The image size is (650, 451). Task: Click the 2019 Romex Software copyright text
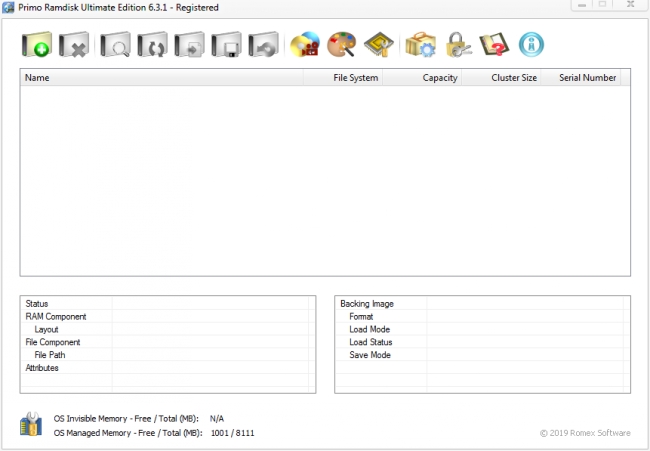click(x=585, y=433)
